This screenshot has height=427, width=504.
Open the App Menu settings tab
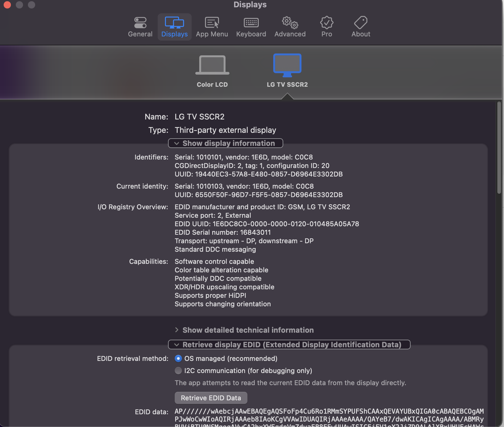click(x=212, y=27)
